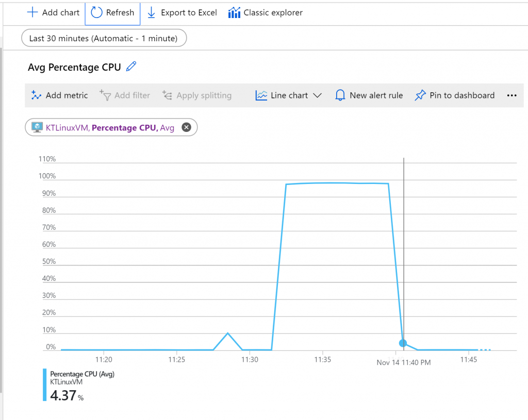This screenshot has width=528, height=420.
Task: Click Apply splitting in chart toolbar
Action: click(196, 95)
